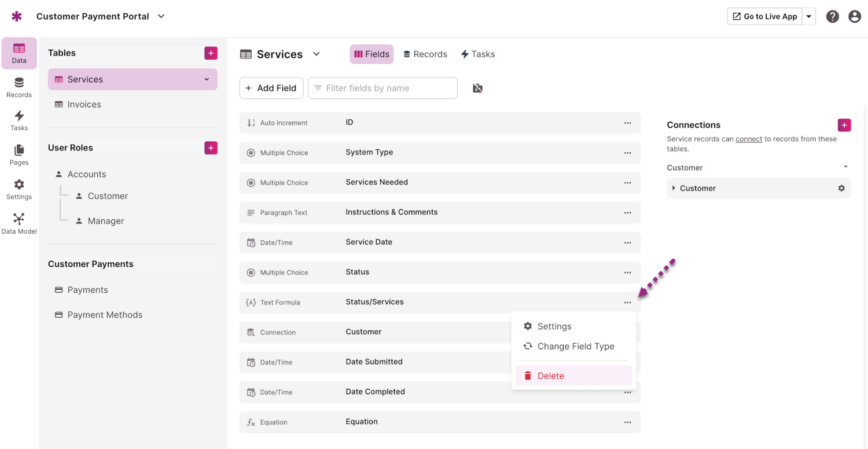868x449 pixels.
Task: Add a new user role
Action: point(211,148)
